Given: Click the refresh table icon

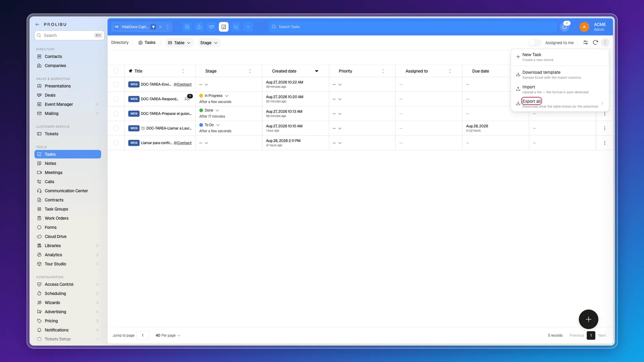Looking at the screenshot, I should click(x=595, y=43).
